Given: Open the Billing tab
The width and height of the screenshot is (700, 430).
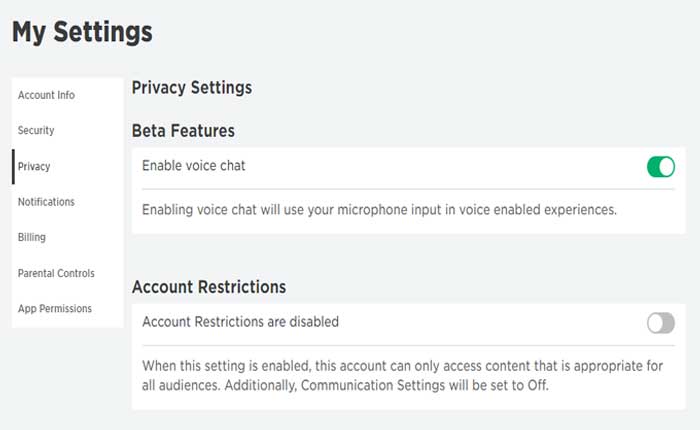Looking at the screenshot, I should tap(31, 238).
